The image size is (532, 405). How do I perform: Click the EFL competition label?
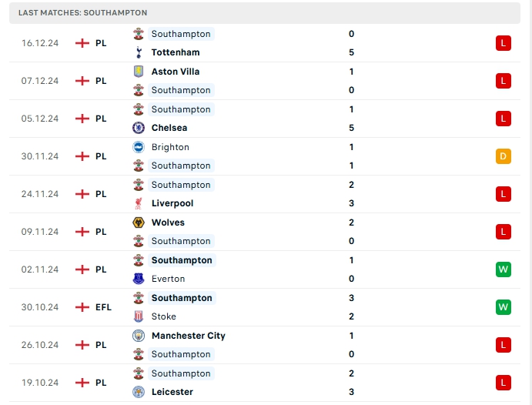click(x=103, y=307)
